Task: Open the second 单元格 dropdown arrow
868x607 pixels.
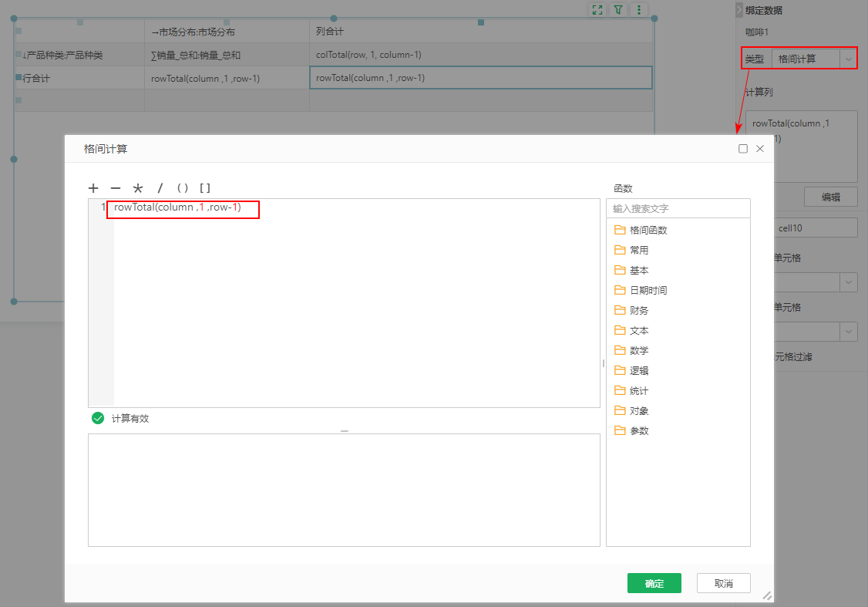Action: [849, 332]
